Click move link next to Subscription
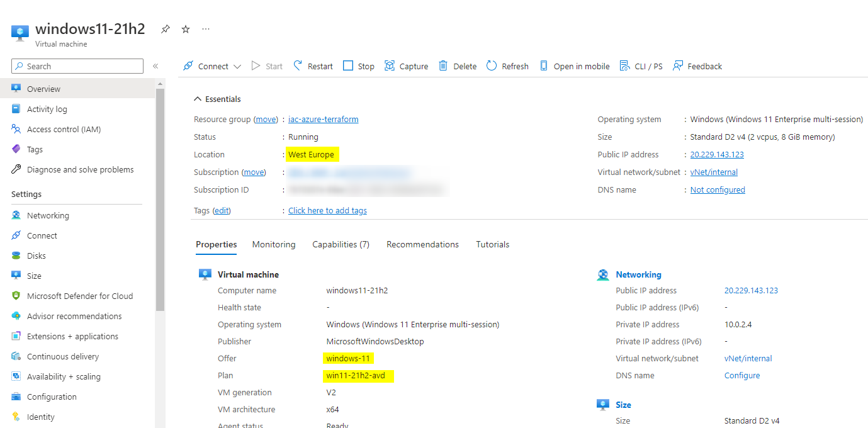The image size is (868, 428). click(x=254, y=172)
